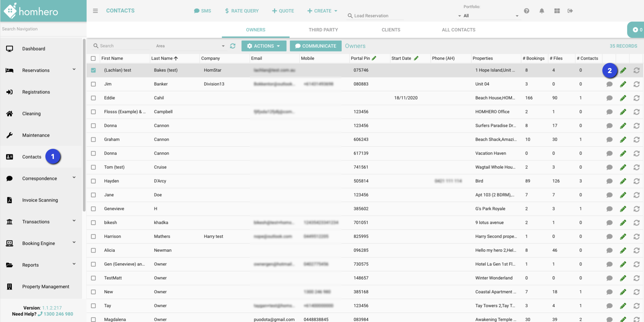
Task: Click the Load Reservation search field
Action: coord(376,16)
